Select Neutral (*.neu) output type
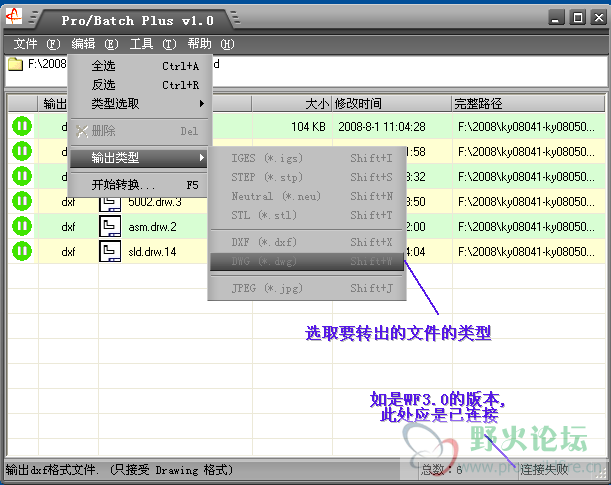Viewport: 611px width, 485px height. tap(307, 196)
